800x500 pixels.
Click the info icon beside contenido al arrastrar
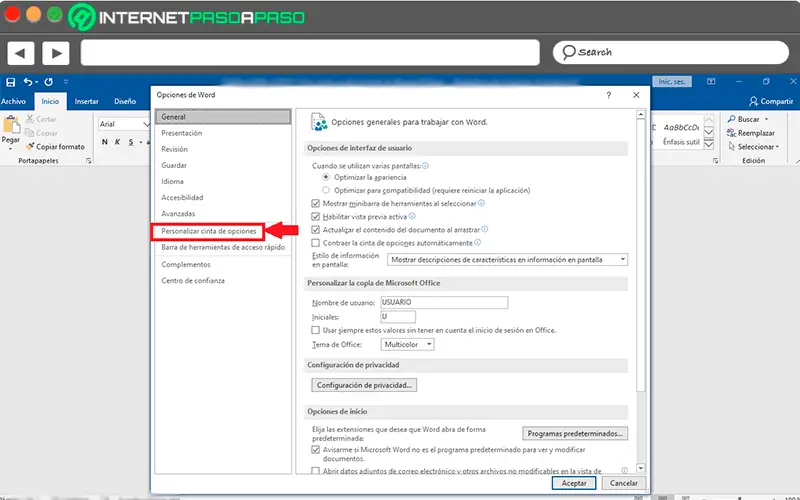(485, 230)
